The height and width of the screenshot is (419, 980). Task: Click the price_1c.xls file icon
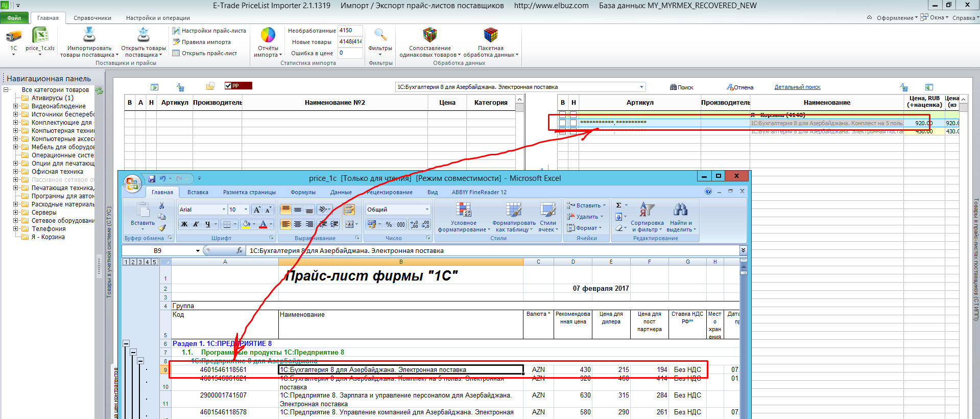[40, 35]
